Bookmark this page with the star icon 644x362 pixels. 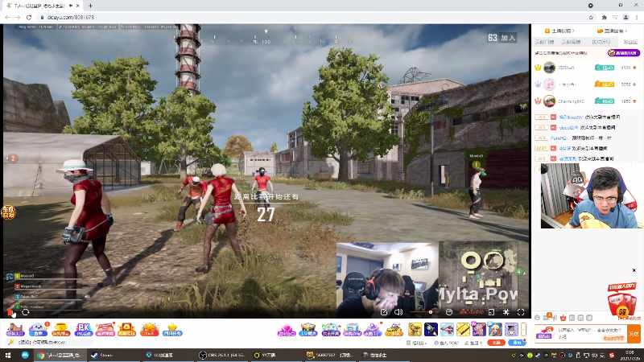(x=591, y=17)
